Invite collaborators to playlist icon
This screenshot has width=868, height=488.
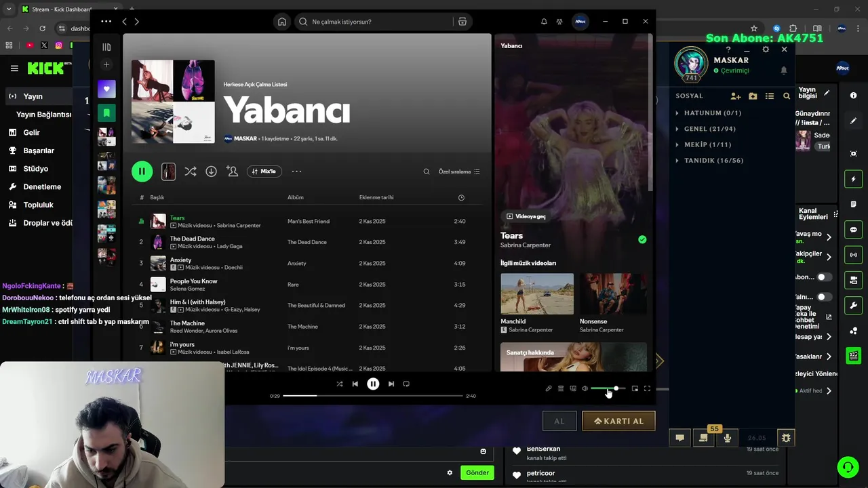click(233, 171)
